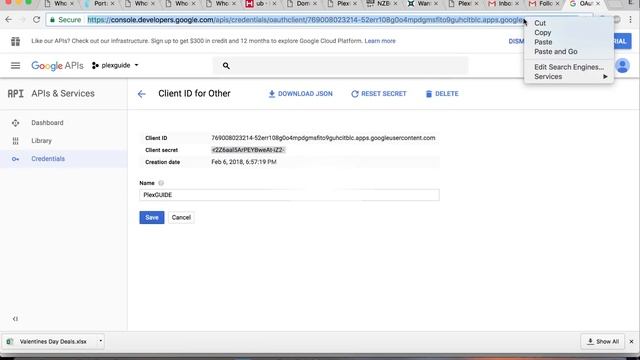Click the Dashboard icon in sidebar

[16, 123]
